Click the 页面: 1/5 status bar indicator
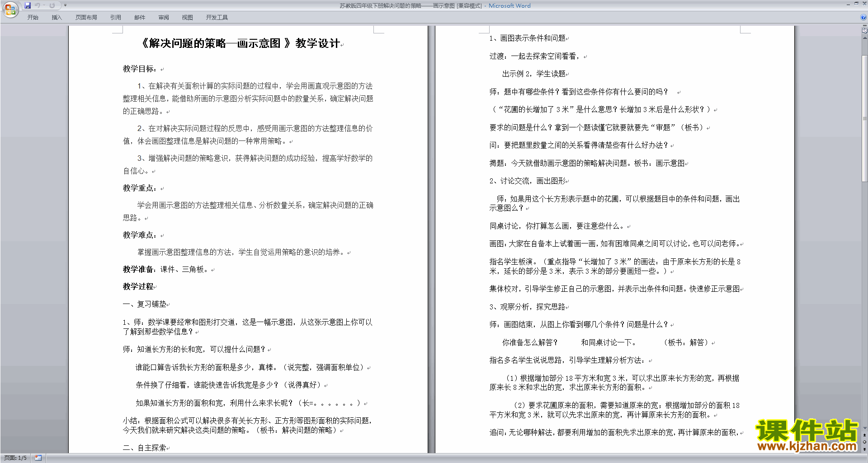Viewport: 868px width, 463px height. 15,458
